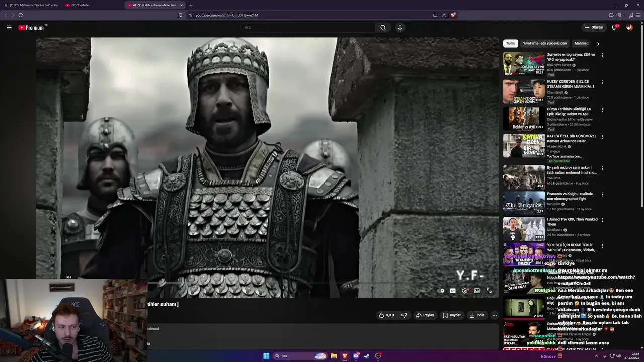Open the video player settings gear
This screenshot has height=362, width=644.
coord(465,291)
